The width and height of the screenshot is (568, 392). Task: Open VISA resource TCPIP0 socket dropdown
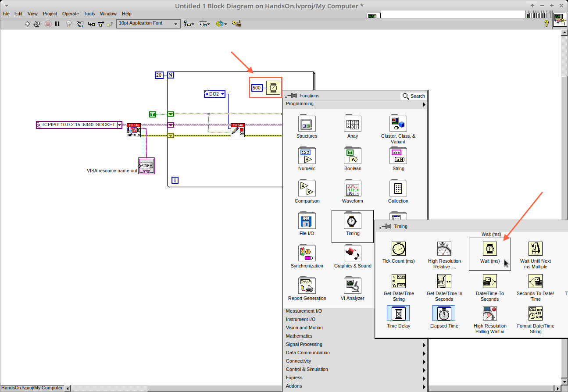click(x=119, y=125)
